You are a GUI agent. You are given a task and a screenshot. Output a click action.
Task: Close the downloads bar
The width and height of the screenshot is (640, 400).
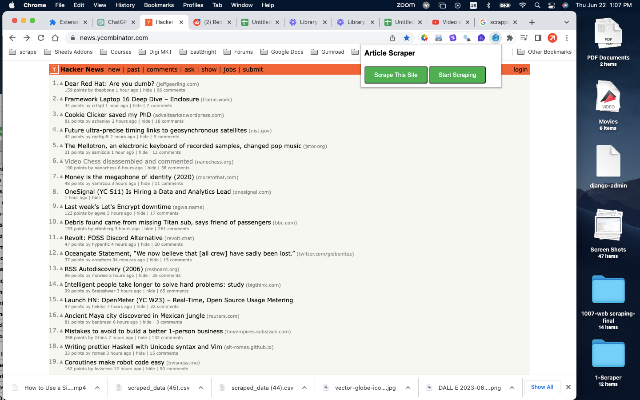(568, 387)
